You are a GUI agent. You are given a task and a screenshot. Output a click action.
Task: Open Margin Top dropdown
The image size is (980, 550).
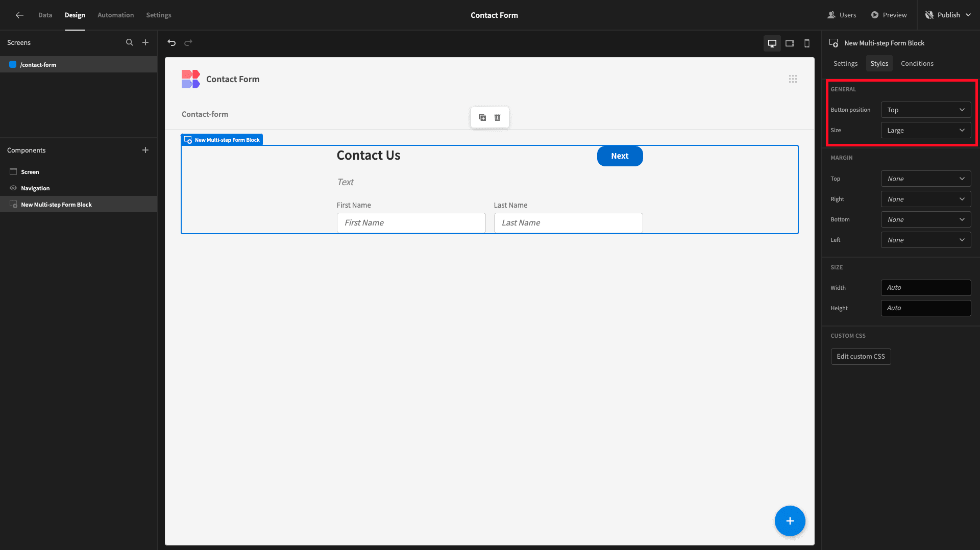[926, 179]
